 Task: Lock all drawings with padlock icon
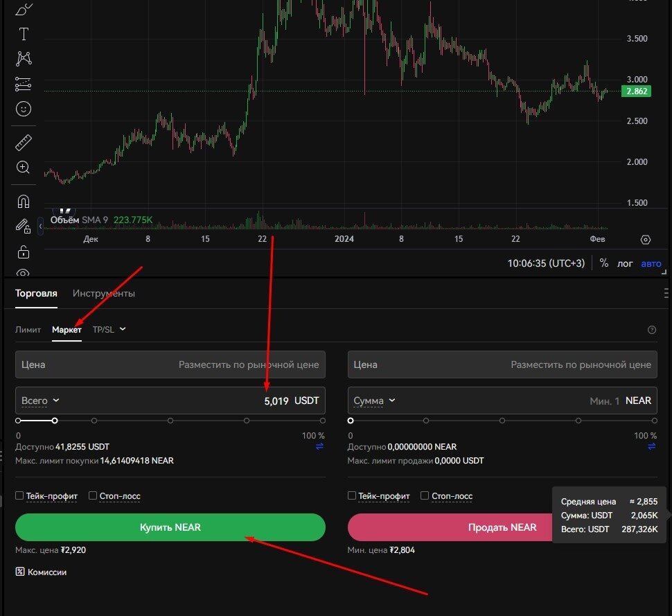click(24, 252)
